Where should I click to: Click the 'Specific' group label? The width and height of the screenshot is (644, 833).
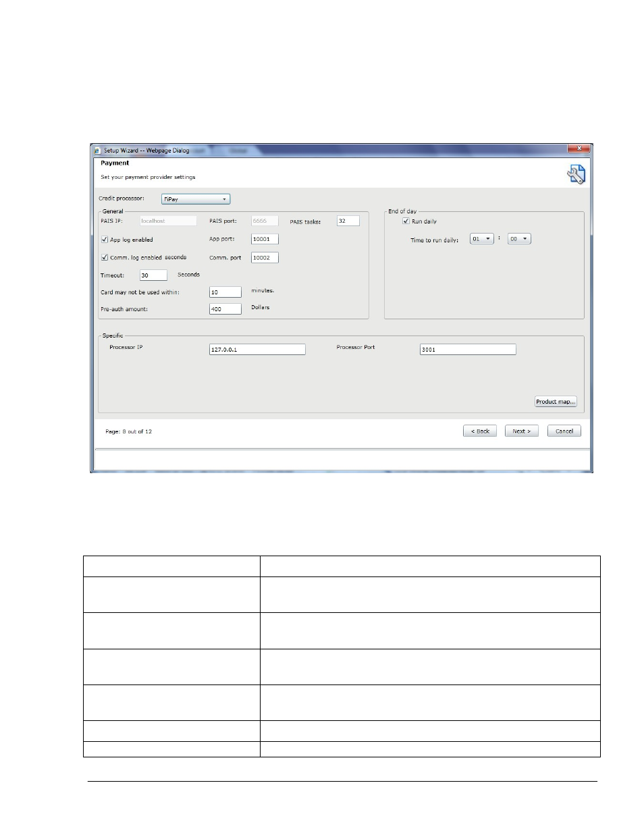click(113, 335)
